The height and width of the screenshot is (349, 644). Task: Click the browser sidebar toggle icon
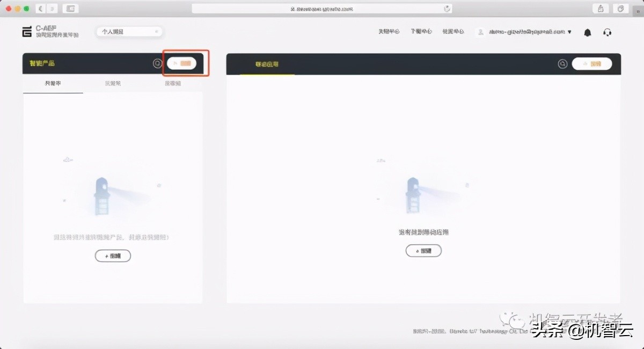(70, 8)
